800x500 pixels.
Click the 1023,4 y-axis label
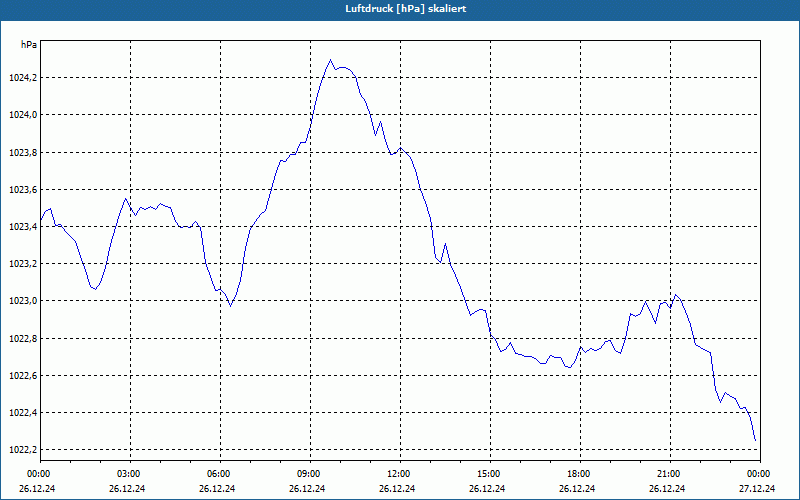point(23,227)
